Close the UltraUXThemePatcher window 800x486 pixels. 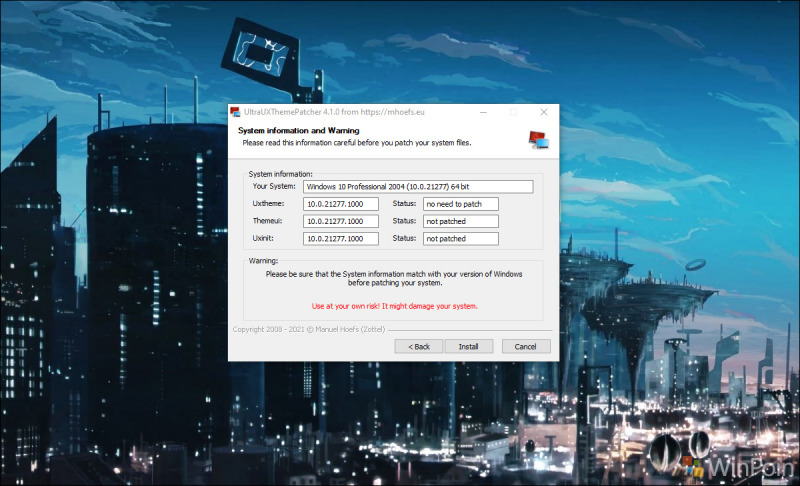[x=544, y=112]
